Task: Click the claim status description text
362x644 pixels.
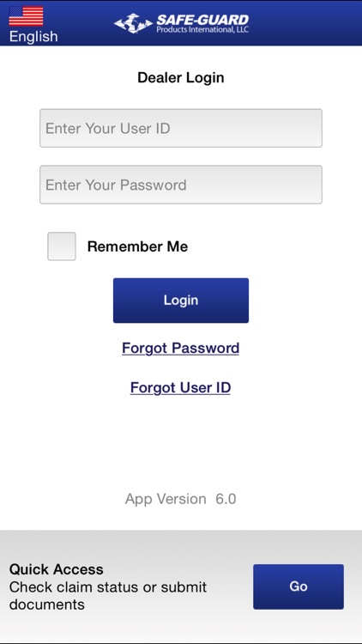Action: tap(108, 596)
